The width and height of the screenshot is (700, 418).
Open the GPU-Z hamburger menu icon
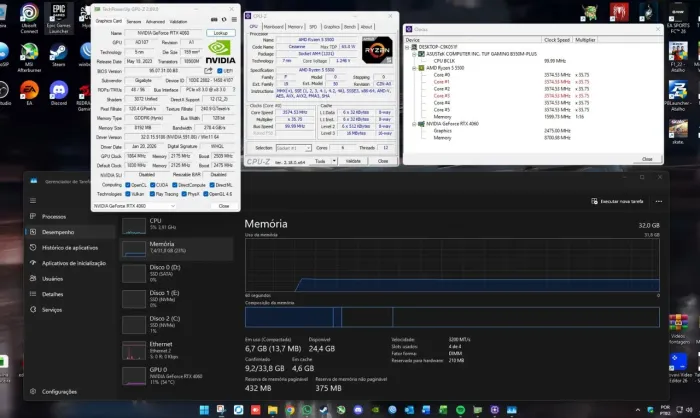(x=234, y=20)
